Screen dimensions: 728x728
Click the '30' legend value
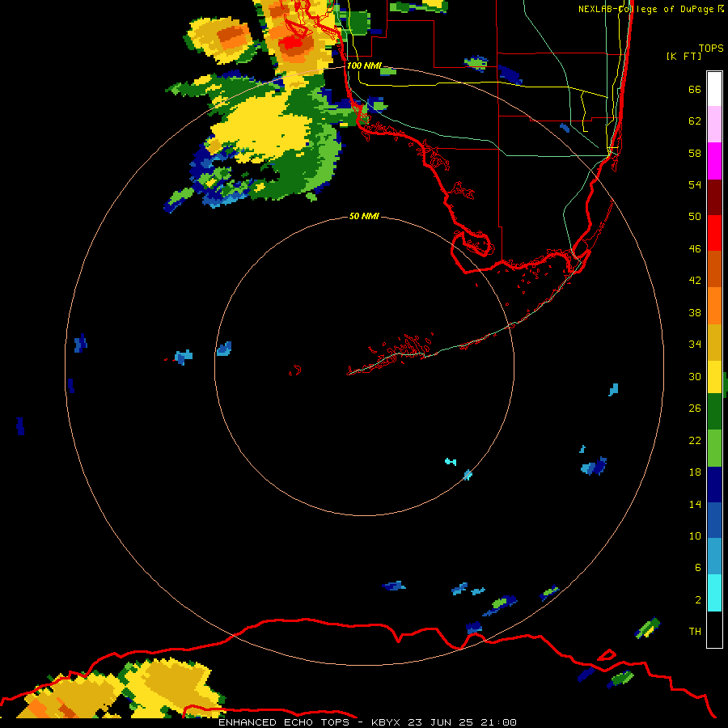pyautogui.click(x=695, y=376)
